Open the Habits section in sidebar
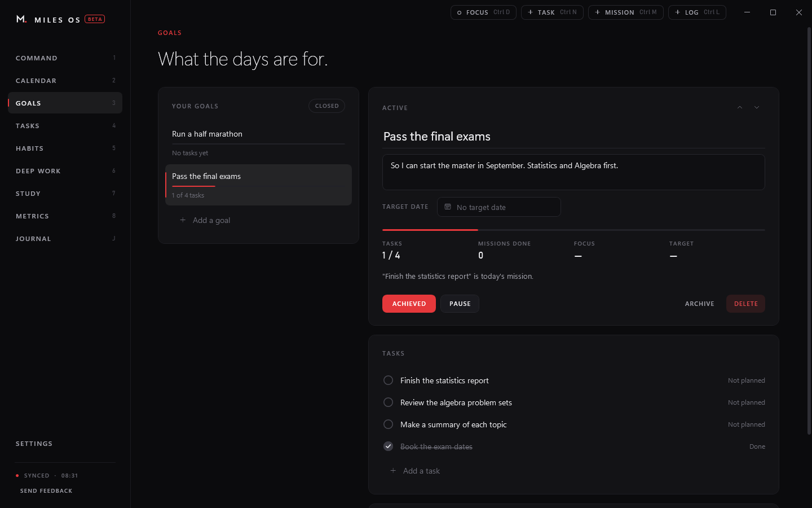The image size is (812, 508). click(x=65, y=148)
